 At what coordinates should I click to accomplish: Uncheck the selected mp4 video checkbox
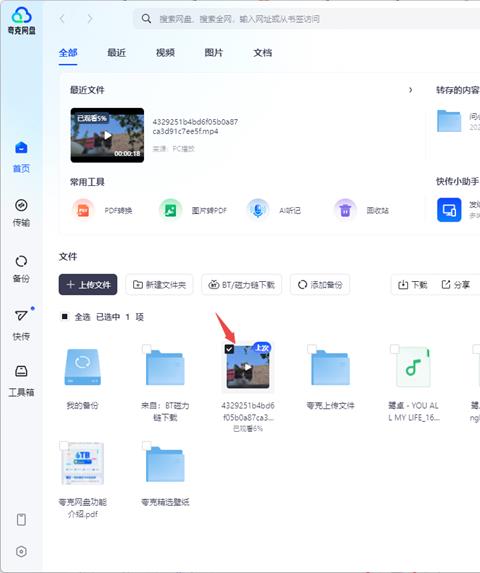pyautogui.click(x=229, y=349)
